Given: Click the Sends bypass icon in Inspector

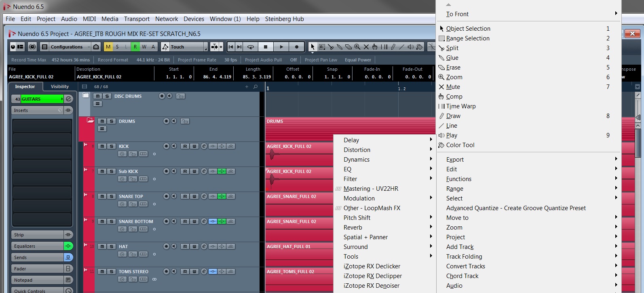Looking at the screenshot, I should (x=68, y=257).
